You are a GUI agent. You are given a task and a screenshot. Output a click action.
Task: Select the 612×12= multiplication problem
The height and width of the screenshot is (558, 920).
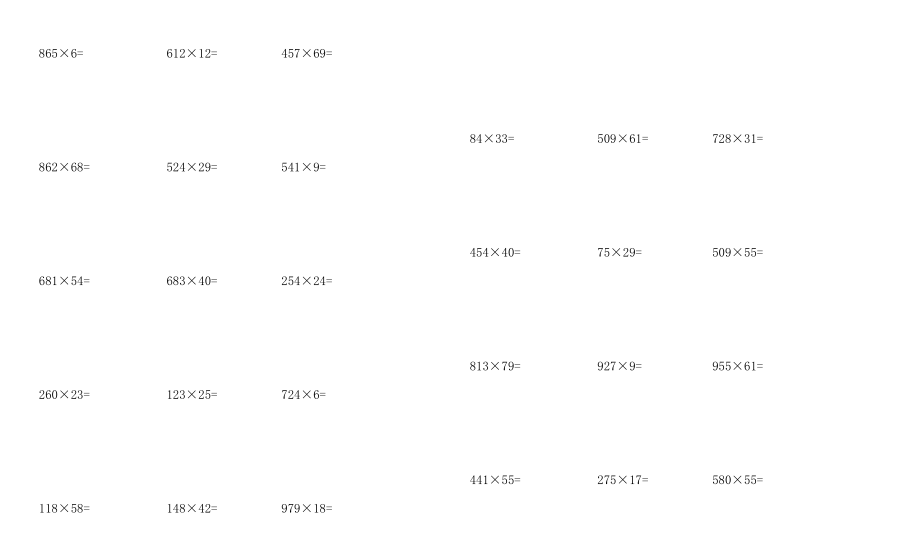191,53
